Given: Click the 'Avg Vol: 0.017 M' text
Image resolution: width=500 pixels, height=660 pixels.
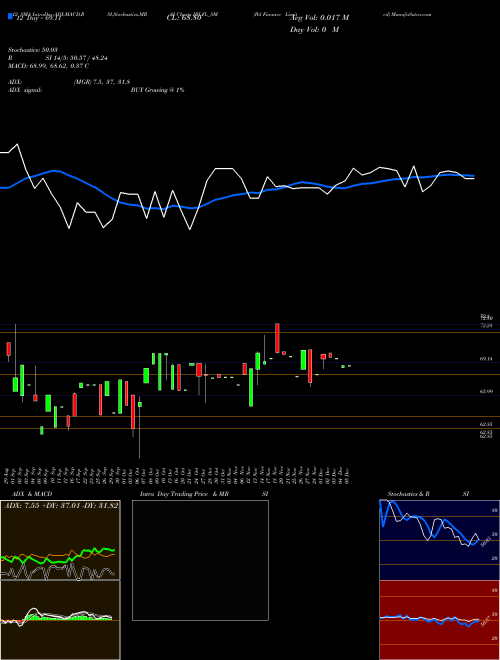Looking at the screenshot, I should pos(319,18).
